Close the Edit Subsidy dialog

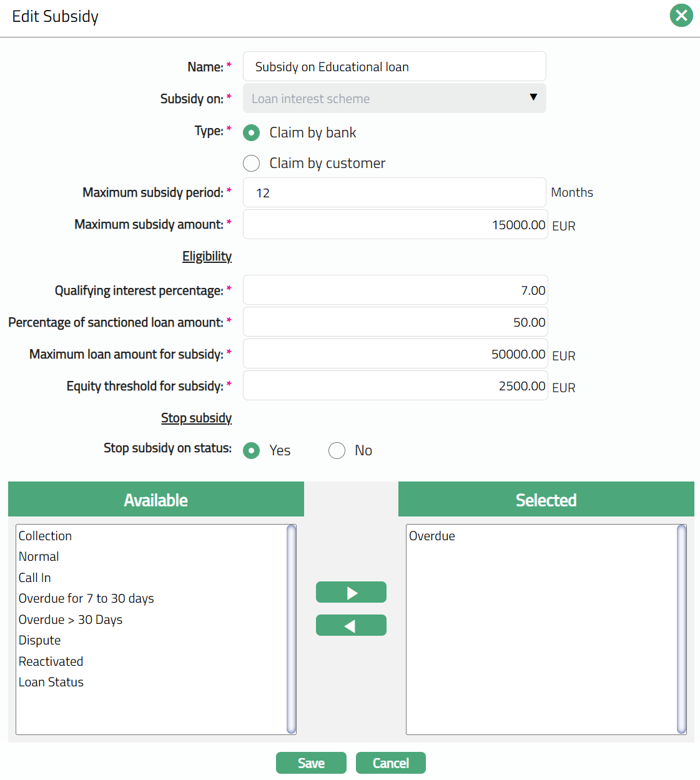click(x=681, y=16)
